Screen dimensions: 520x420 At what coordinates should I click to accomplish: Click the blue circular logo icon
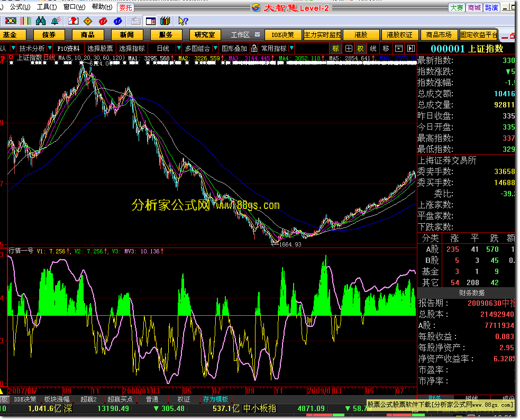(x=118, y=21)
